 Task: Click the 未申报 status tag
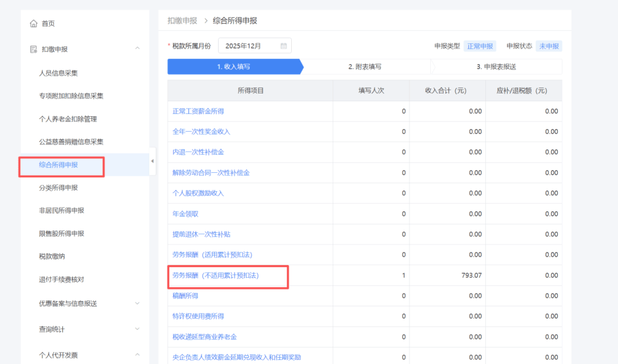click(x=549, y=46)
